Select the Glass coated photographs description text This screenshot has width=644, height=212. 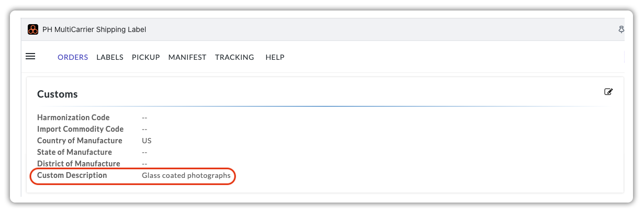point(186,176)
